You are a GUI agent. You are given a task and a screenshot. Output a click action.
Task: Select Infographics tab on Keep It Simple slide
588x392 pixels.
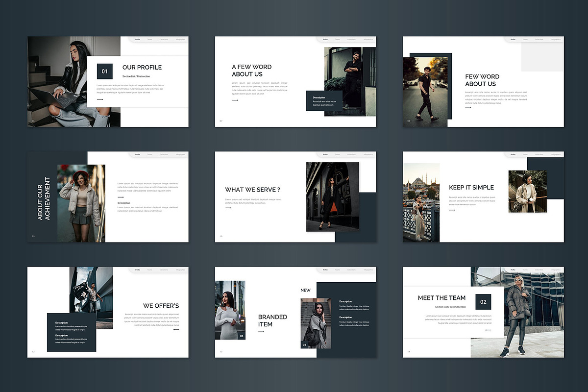pos(556,154)
